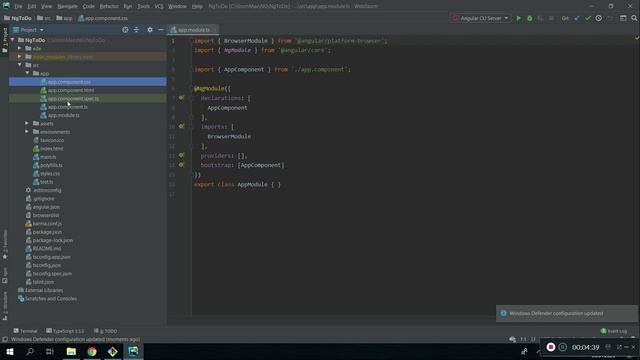640x360 pixels.
Task: Open the Window menu
Action: (177, 6)
